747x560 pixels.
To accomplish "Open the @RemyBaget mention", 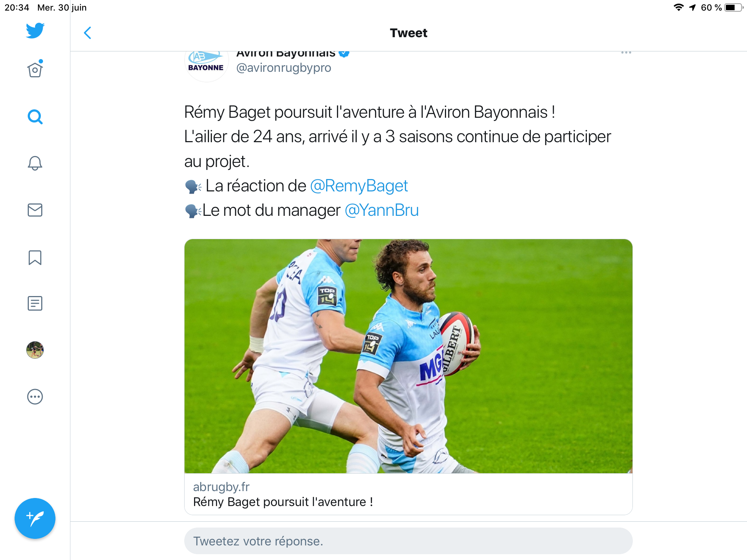I will pyautogui.click(x=359, y=186).
